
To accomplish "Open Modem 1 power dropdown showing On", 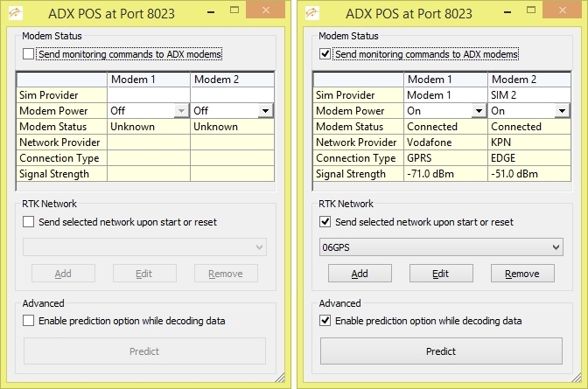I will (x=478, y=111).
